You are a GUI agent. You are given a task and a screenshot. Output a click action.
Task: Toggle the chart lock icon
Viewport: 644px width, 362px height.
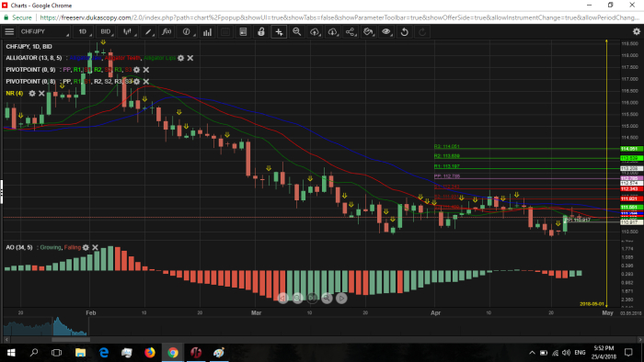coord(260,31)
